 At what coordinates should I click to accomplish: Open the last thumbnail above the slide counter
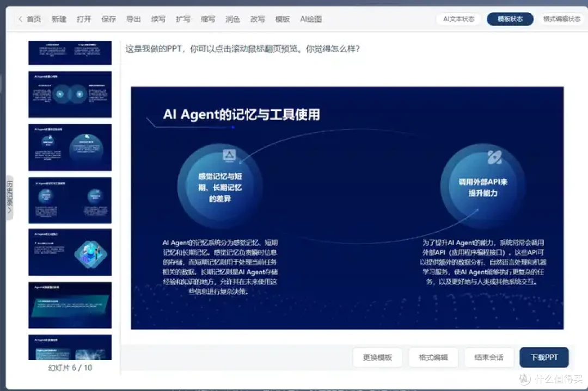click(70, 347)
